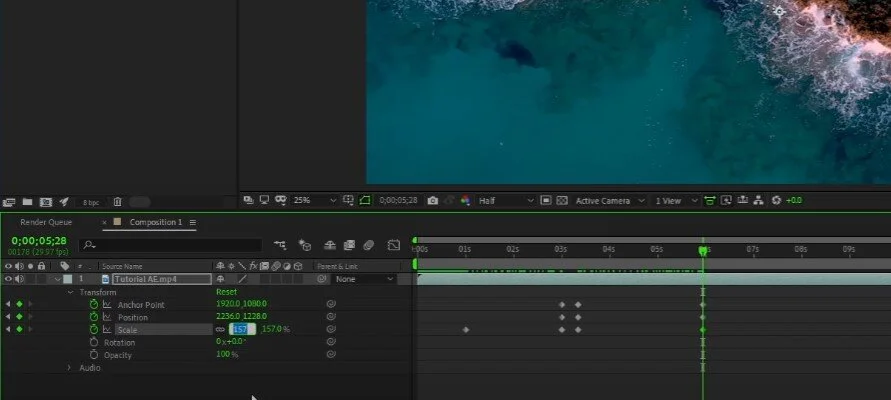Hide the Tutorial AE.mp4 layer video

[8, 279]
